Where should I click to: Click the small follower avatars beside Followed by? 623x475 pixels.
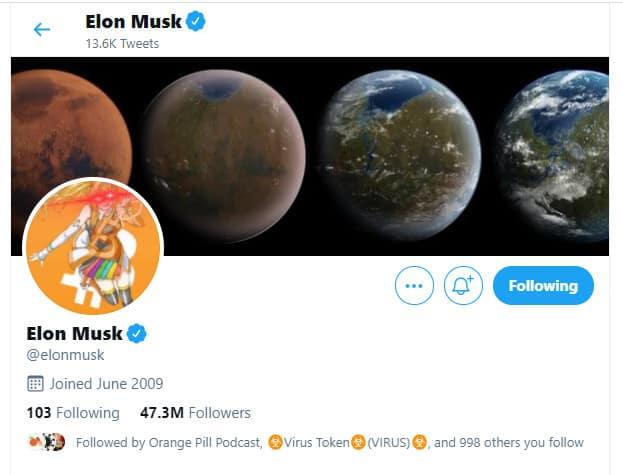click(47, 442)
